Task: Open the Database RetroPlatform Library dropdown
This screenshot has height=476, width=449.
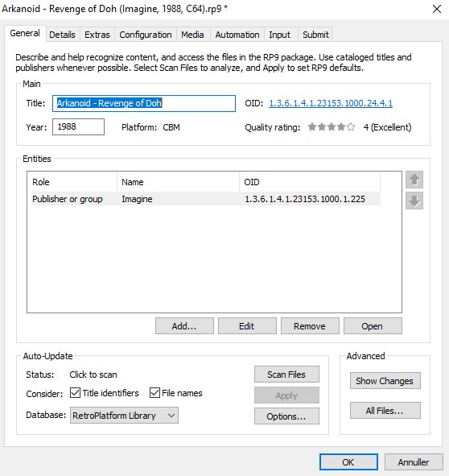Action: pos(124,416)
